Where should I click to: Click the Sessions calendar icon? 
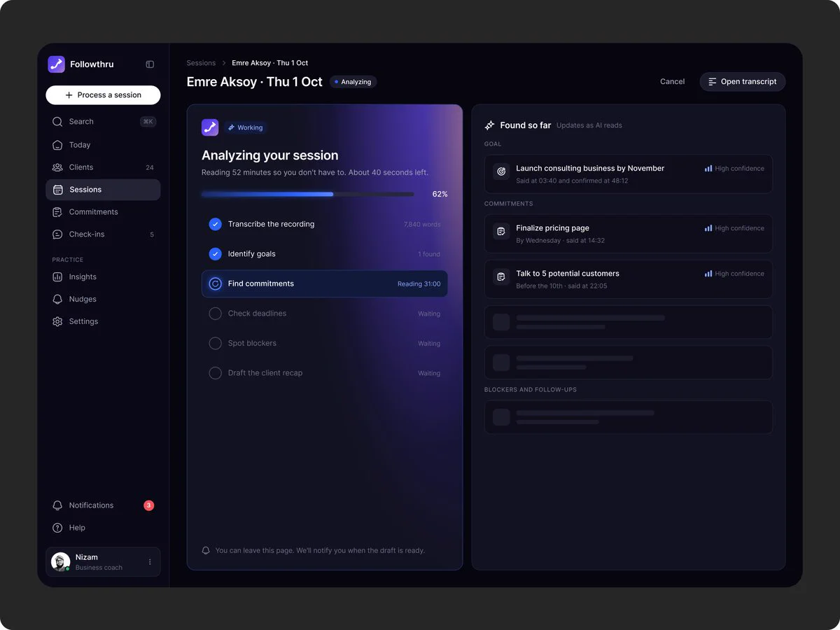tap(58, 190)
